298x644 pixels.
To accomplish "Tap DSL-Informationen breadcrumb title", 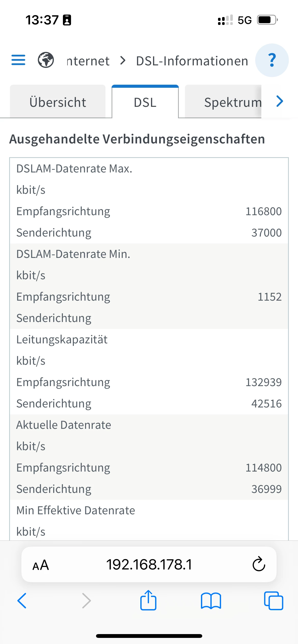I will tap(192, 61).
